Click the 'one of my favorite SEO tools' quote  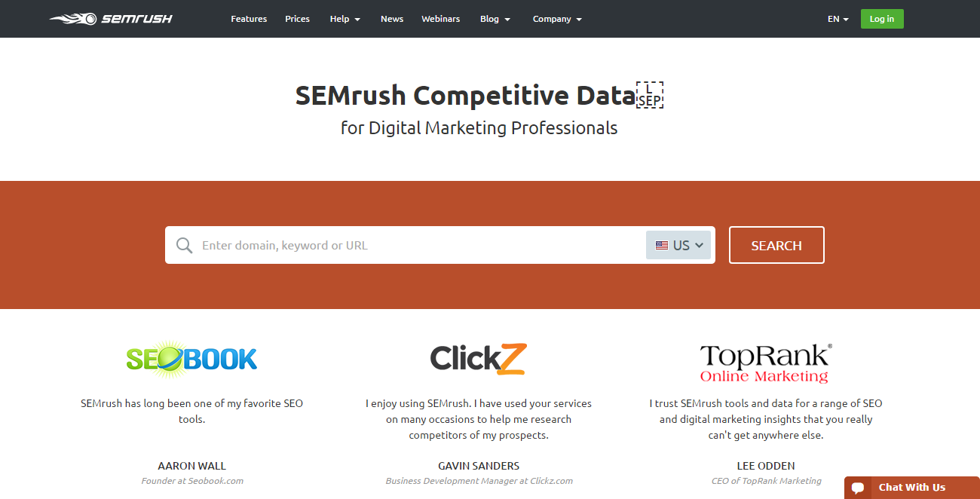(191, 412)
